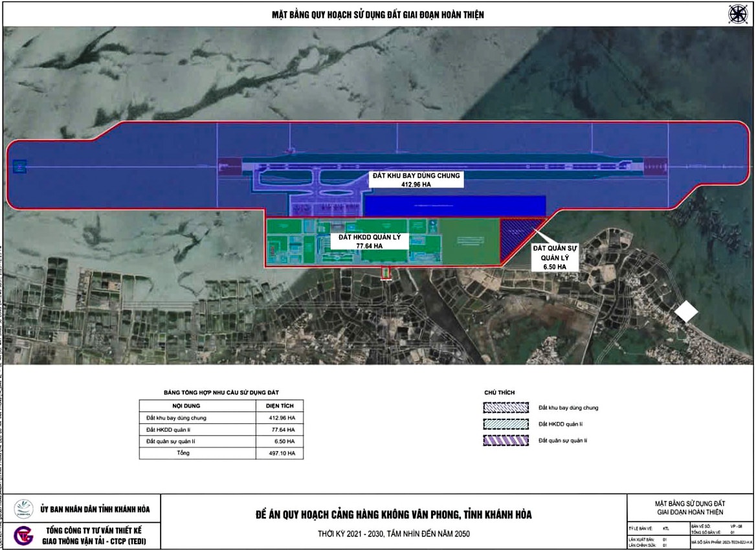
Task: Click the 'ĐẤT KHU BAY DÙNG CHUNG 412.96 HA' map label
Action: (416, 179)
